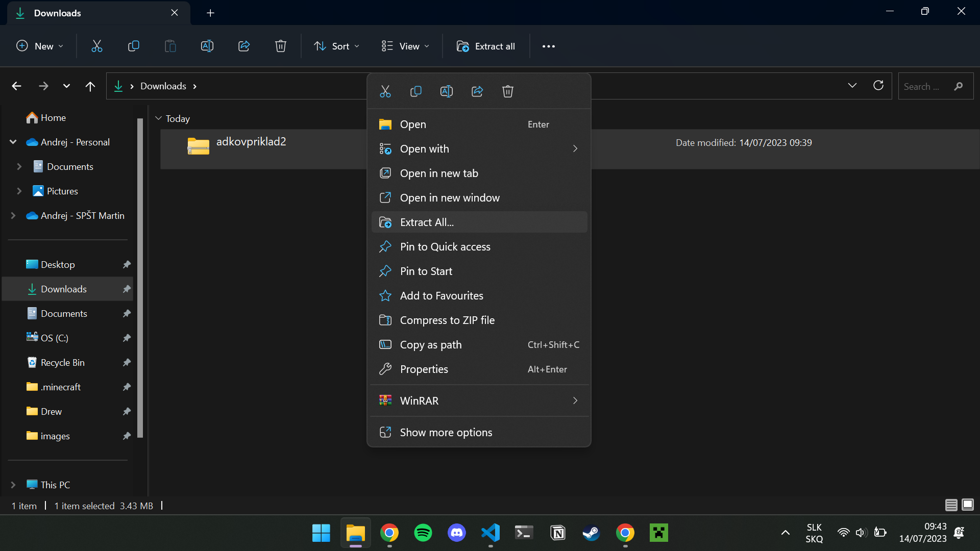The width and height of the screenshot is (980, 551).
Task: Click the navigation pane vertical scrollbar
Action: point(140,278)
